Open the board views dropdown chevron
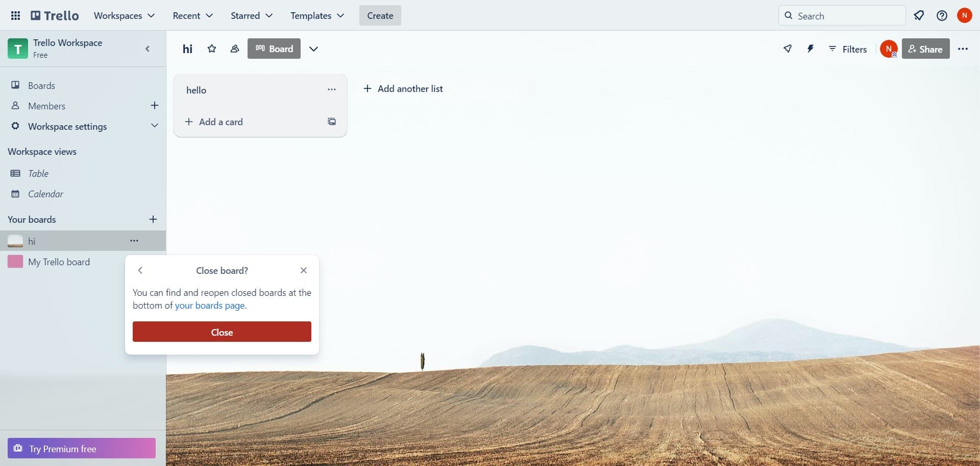 click(x=313, y=49)
